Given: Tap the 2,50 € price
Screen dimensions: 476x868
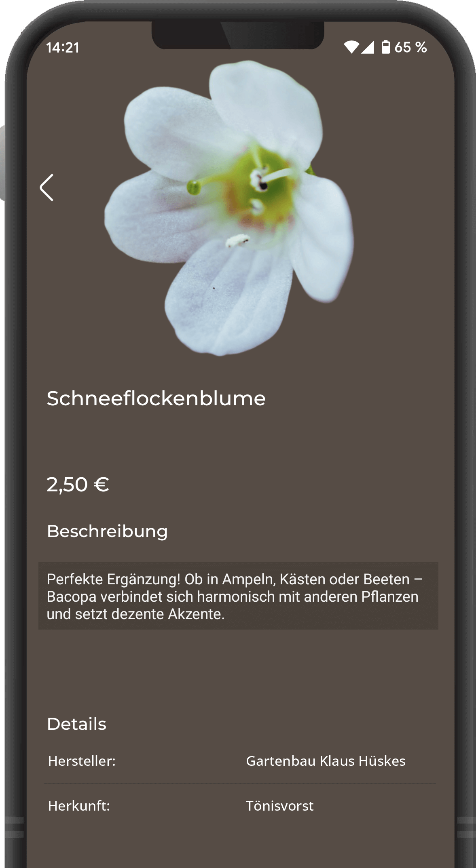Looking at the screenshot, I should (x=78, y=485).
